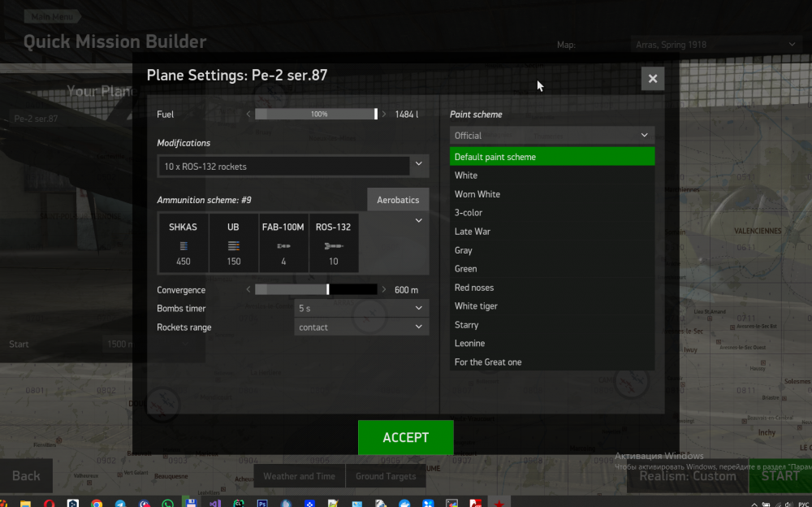The width and height of the screenshot is (812, 507).
Task: Click the 1484 l fuel value
Action: [x=407, y=114]
